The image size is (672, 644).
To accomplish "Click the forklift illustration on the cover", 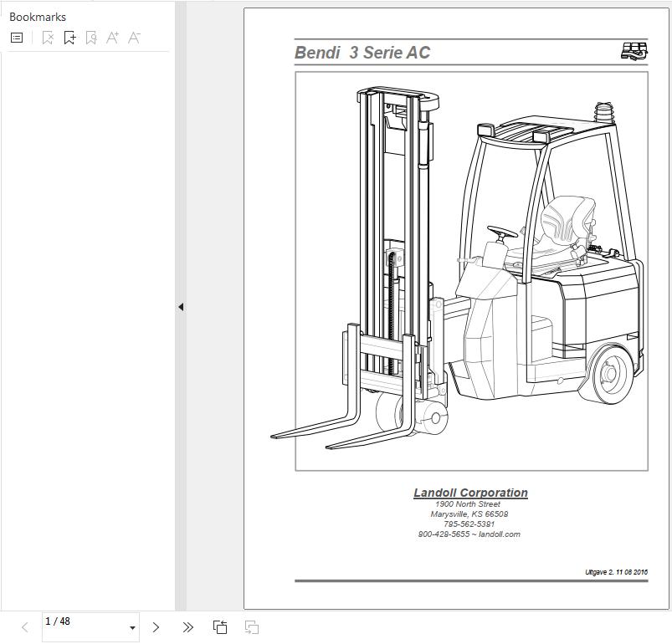I will tap(457, 268).
